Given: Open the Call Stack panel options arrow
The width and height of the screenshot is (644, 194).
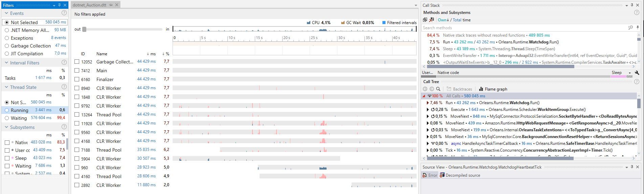Looking at the screenshot, I should [x=627, y=5].
